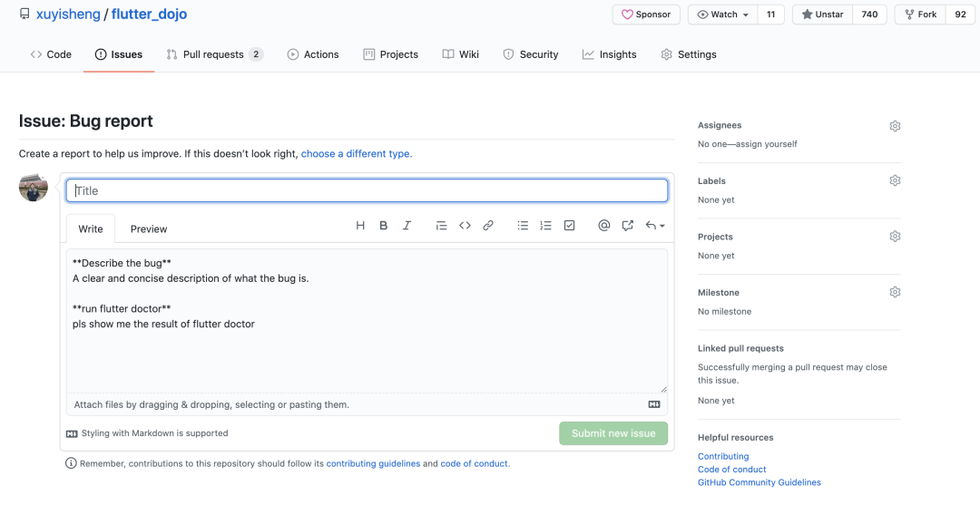Viewport: 980px width, 505px height.
Task: Apply bold formatting in editor
Action: tap(383, 226)
